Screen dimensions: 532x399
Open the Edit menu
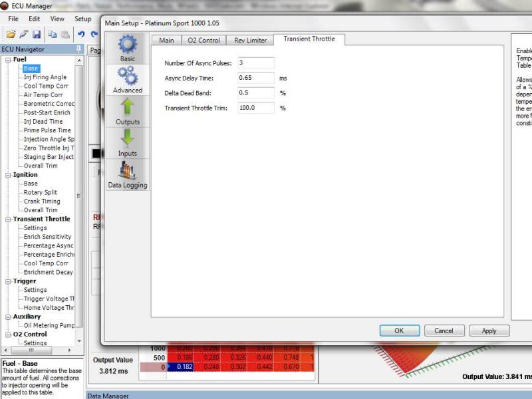coord(34,19)
